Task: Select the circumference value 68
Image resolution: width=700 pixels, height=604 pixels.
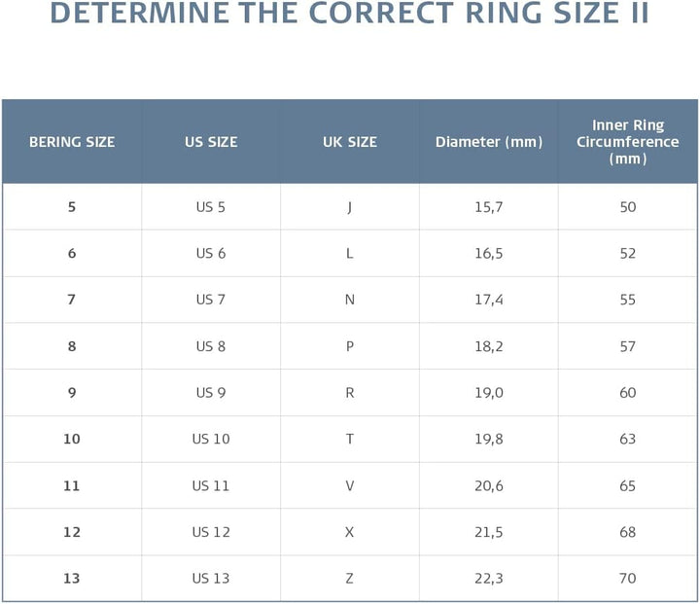Action: coord(627,532)
